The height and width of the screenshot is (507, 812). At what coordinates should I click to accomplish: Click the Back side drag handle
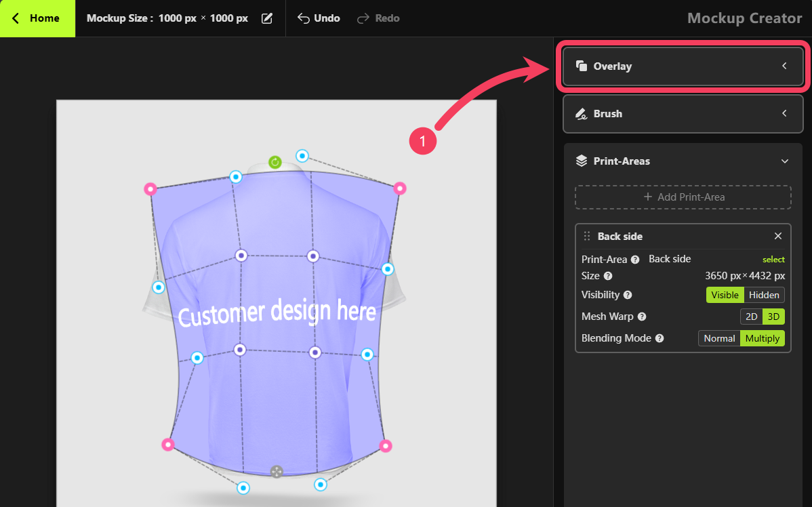click(587, 236)
